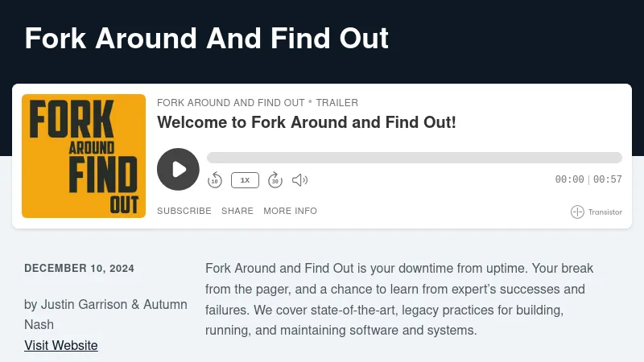Skip forward 30 seconds

point(275,180)
